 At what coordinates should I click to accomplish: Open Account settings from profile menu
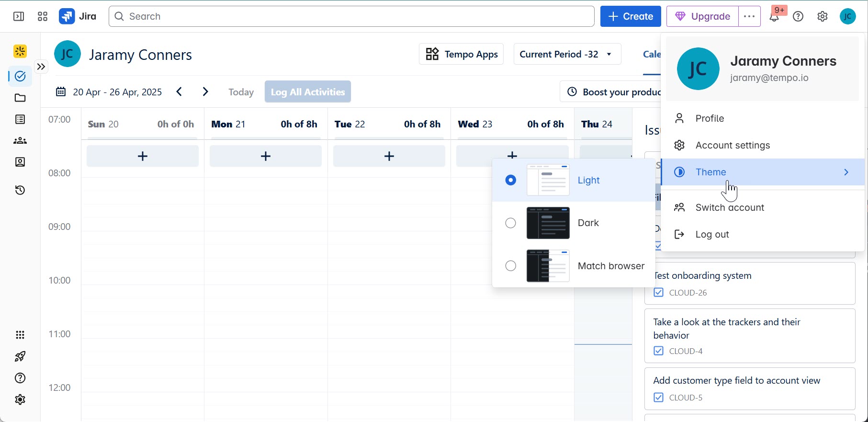733,146
